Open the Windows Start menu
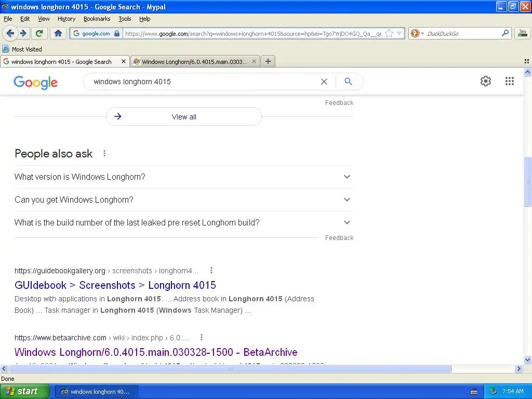This screenshot has width=532, height=399. coord(24,392)
